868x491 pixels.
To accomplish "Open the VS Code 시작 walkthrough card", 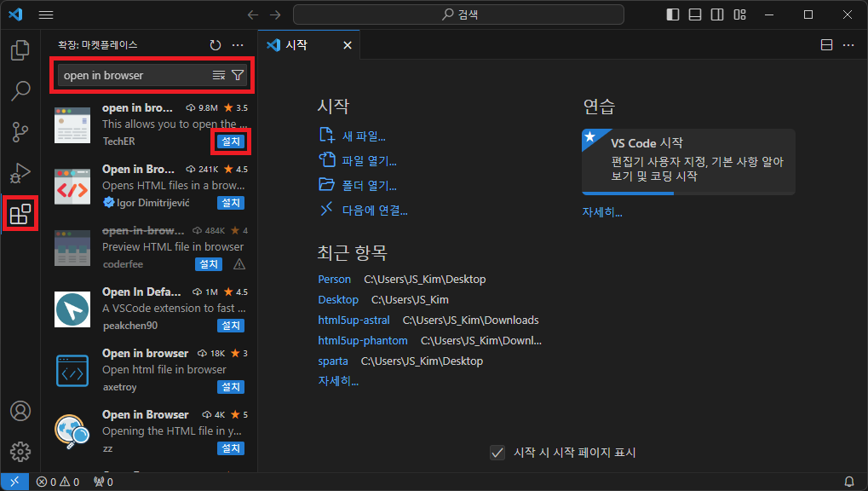I will point(688,162).
